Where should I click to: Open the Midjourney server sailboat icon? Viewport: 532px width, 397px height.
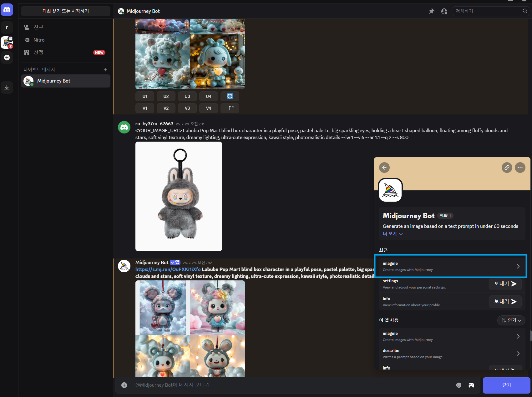point(7,42)
